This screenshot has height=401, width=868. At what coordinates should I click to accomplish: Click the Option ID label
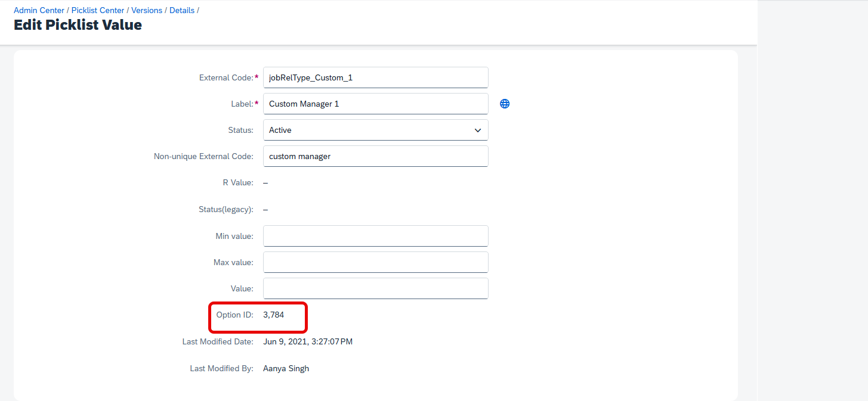(235, 315)
